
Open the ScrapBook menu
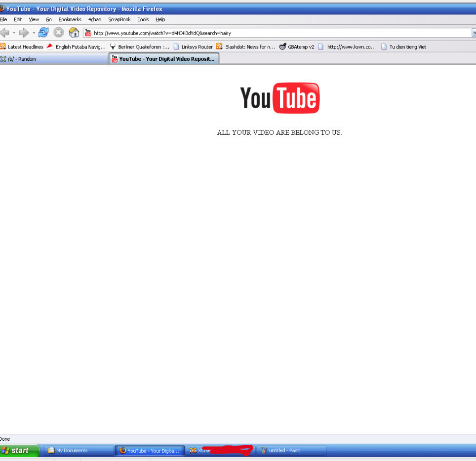[119, 19]
